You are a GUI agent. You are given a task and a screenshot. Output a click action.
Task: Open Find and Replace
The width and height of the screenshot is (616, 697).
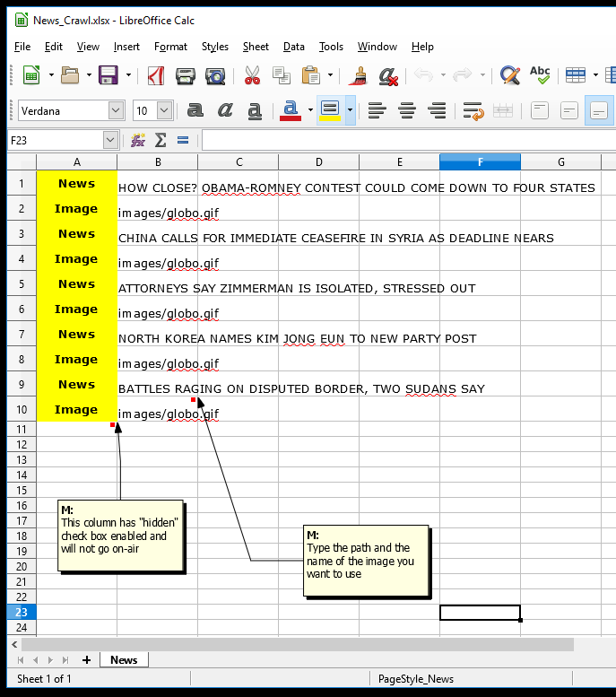tap(510, 75)
